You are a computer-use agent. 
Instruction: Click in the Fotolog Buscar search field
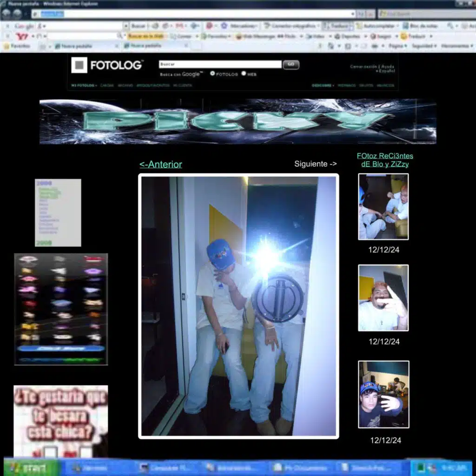coord(220,65)
